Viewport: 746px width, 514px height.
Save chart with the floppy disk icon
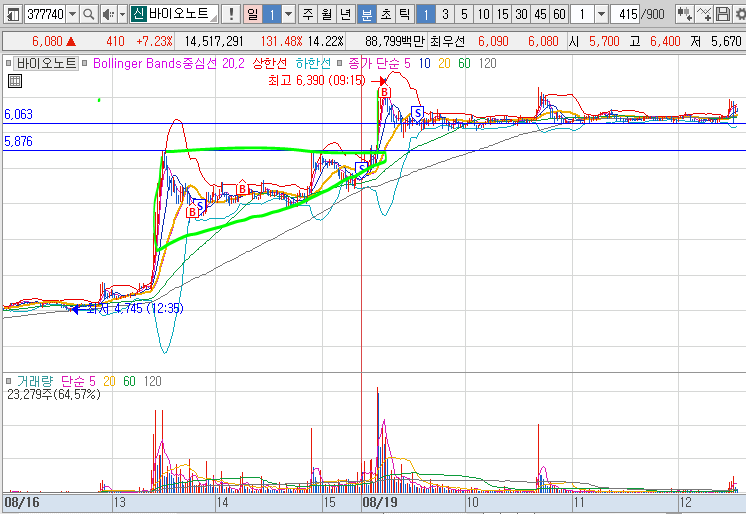(x=723, y=14)
